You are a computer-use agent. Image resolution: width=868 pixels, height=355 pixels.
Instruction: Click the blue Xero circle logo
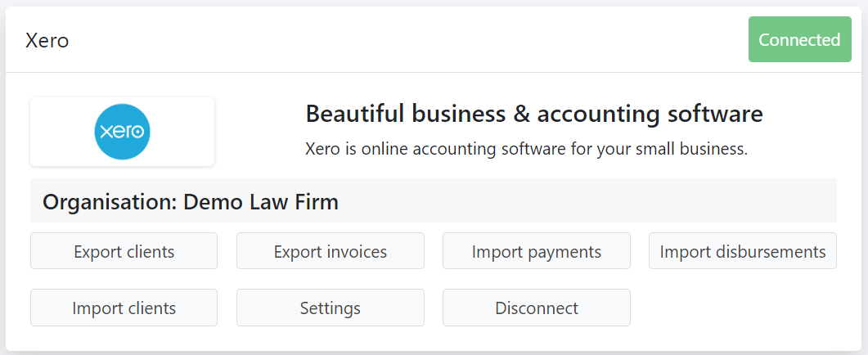tap(123, 132)
